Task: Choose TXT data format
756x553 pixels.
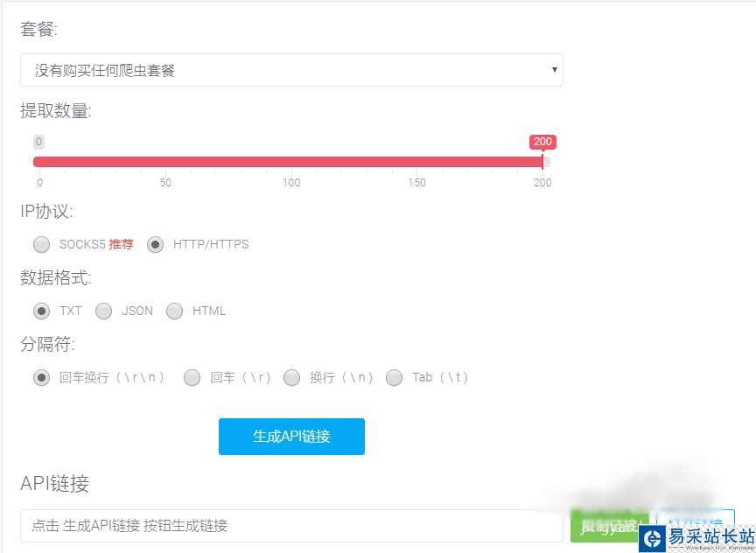Action: point(41,311)
